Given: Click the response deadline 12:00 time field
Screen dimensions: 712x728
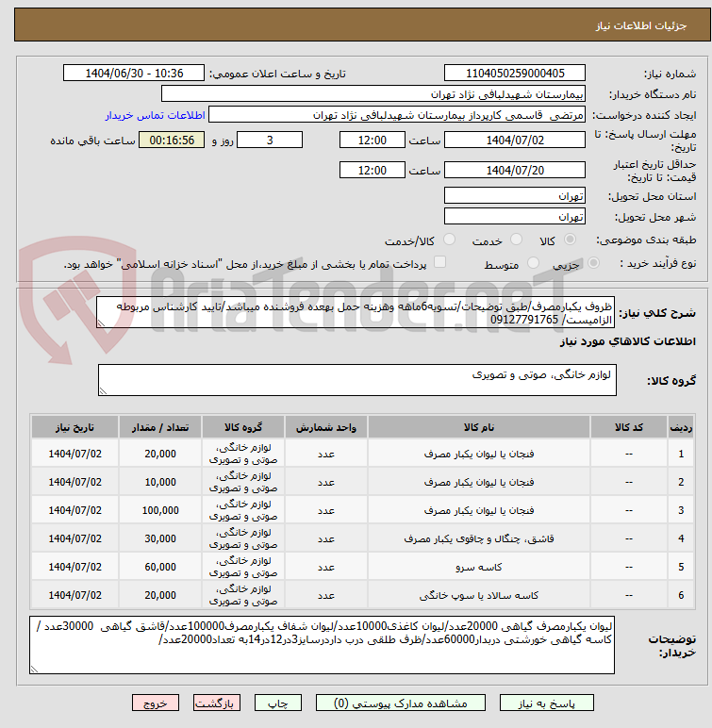Looking at the screenshot, I should tap(372, 140).
